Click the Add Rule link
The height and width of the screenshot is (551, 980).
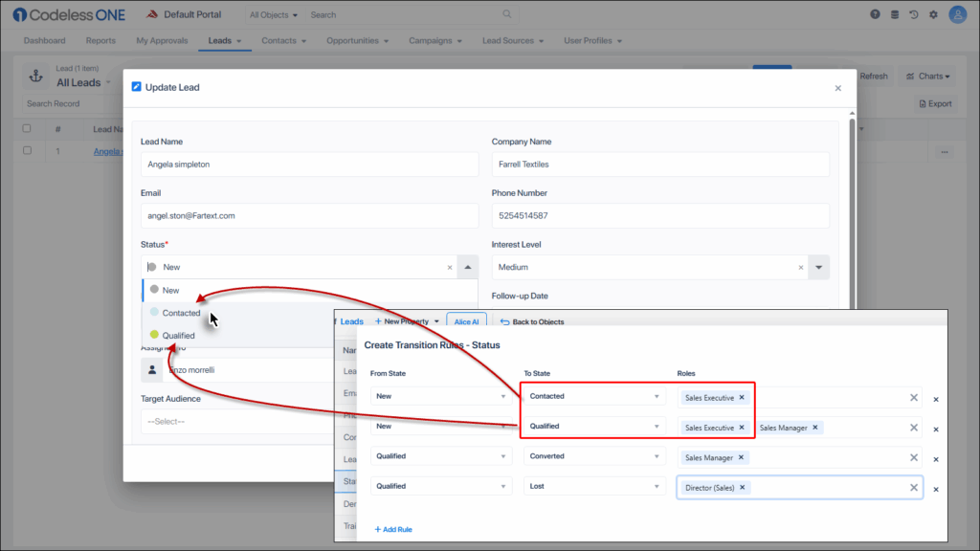point(392,529)
